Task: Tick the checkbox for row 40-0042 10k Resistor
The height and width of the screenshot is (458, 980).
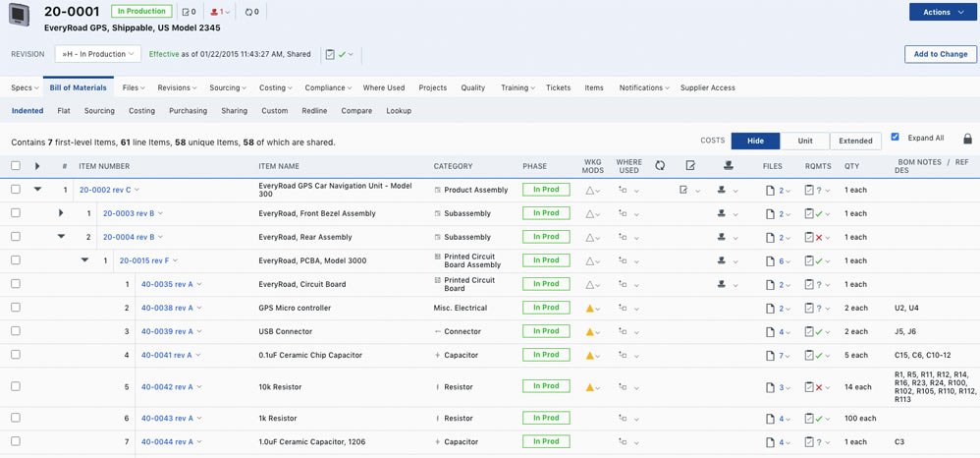Action: (16, 386)
